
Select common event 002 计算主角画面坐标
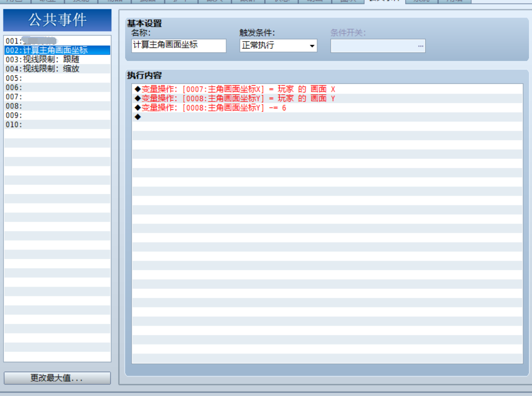pos(57,50)
